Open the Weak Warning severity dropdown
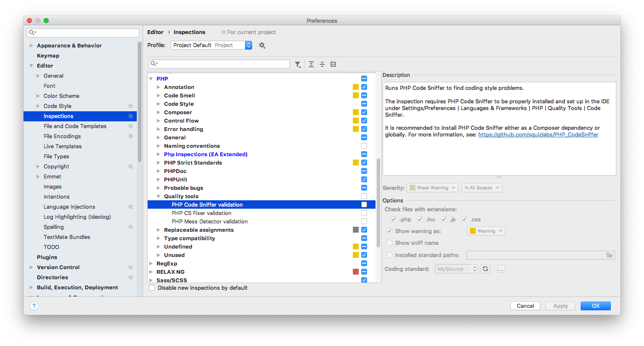Image resolution: width=644 pixels, height=346 pixels. point(433,188)
